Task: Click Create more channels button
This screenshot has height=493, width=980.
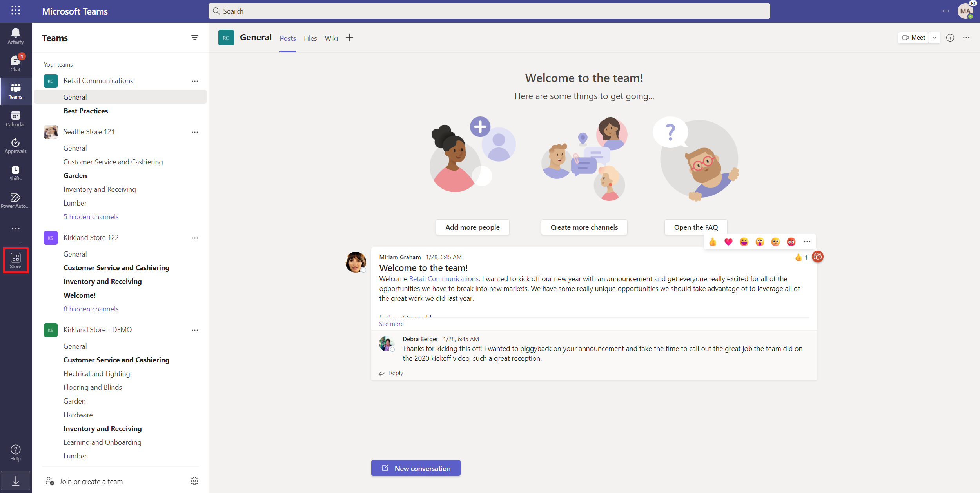Action: point(584,227)
